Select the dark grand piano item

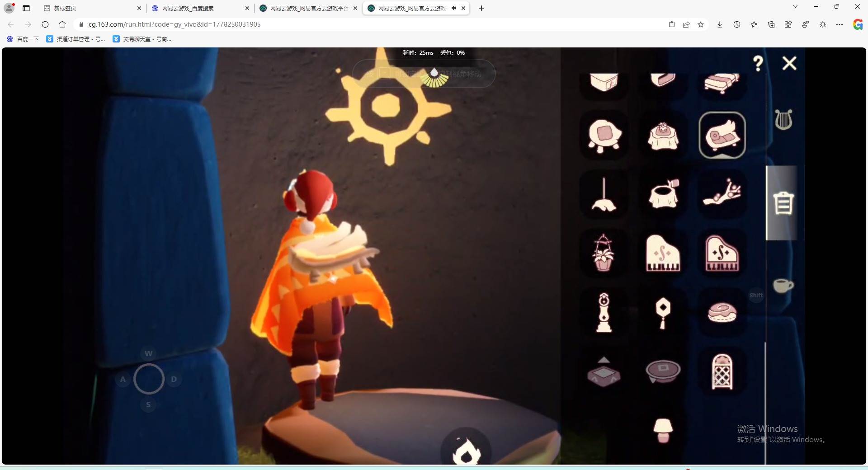click(x=722, y=253)
